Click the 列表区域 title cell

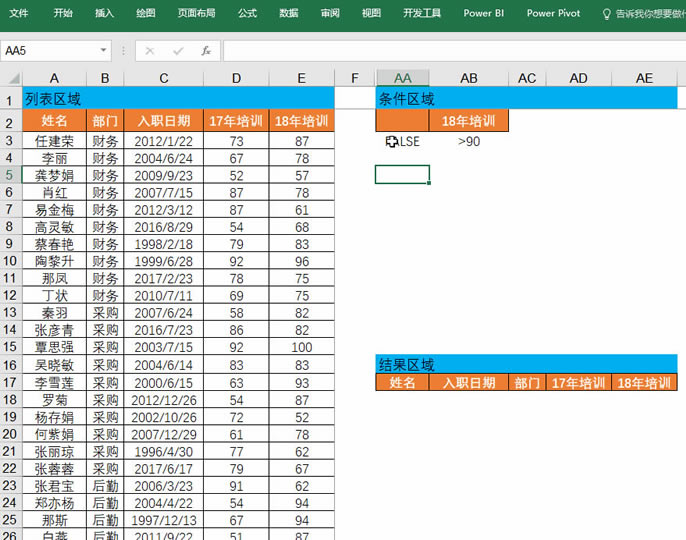[178, 98]
